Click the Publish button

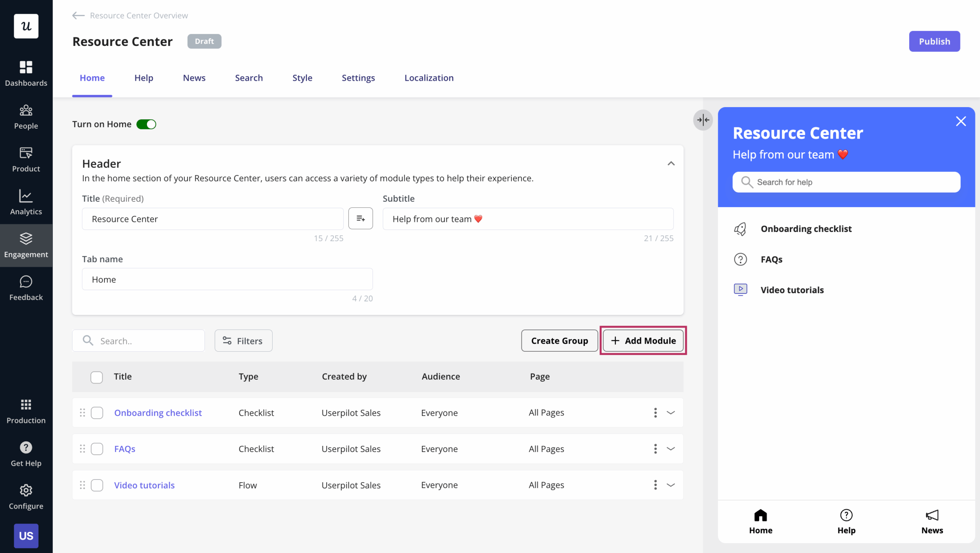[x=934, y=41]
